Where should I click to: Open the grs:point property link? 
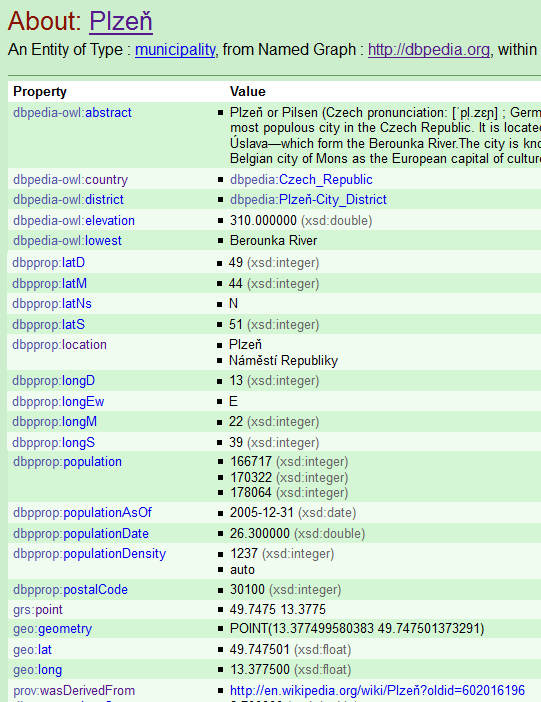tap(38, 610)
